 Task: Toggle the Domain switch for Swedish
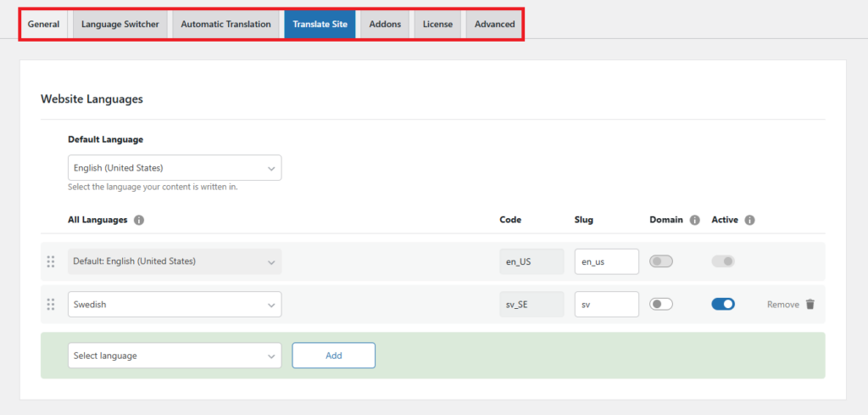pos(661,304)
